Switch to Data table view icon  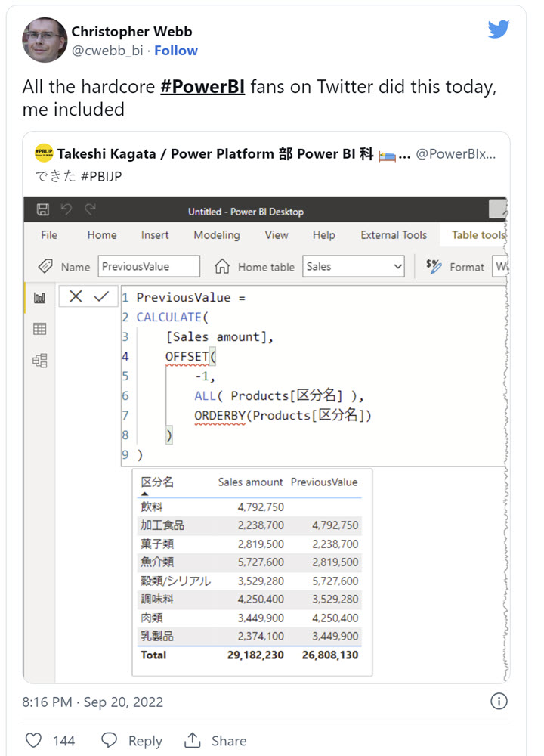point(39,329)
